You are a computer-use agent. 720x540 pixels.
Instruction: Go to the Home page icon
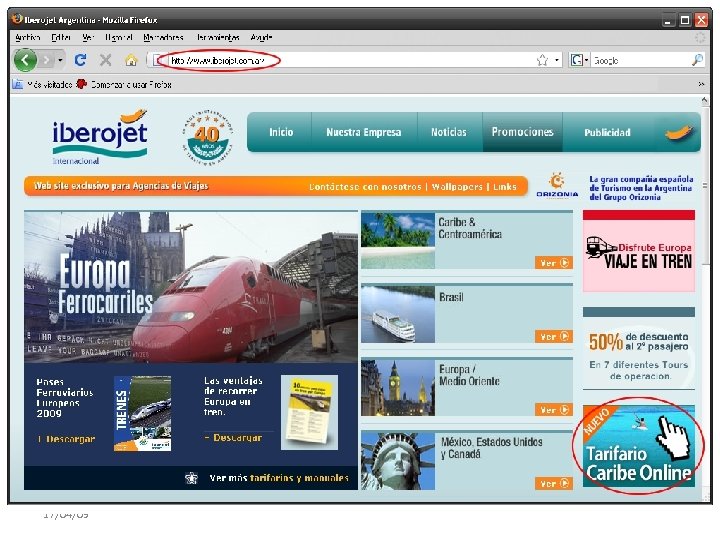[x=131, y=60]
